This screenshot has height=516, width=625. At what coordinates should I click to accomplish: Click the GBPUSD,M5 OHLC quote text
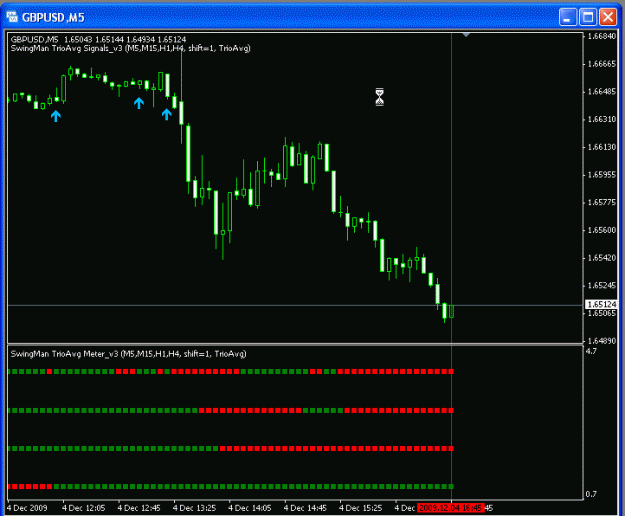coord(98,39)
